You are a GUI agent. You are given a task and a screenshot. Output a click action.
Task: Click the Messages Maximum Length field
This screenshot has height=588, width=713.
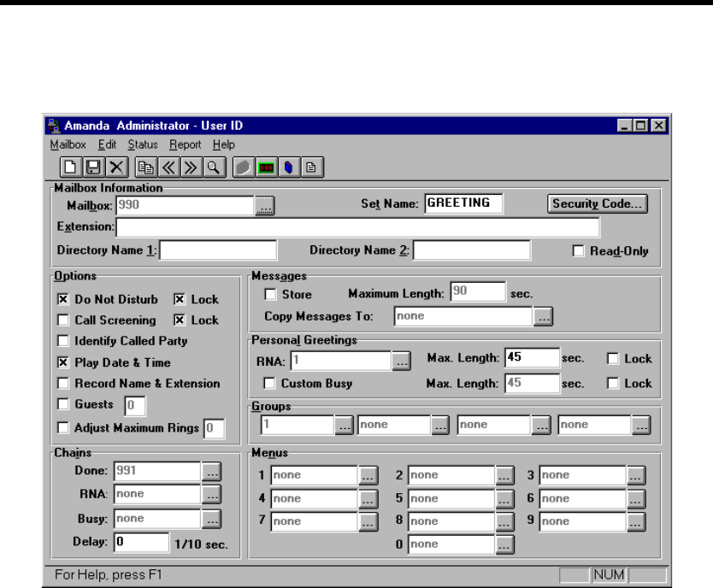[x=478, y=291]
